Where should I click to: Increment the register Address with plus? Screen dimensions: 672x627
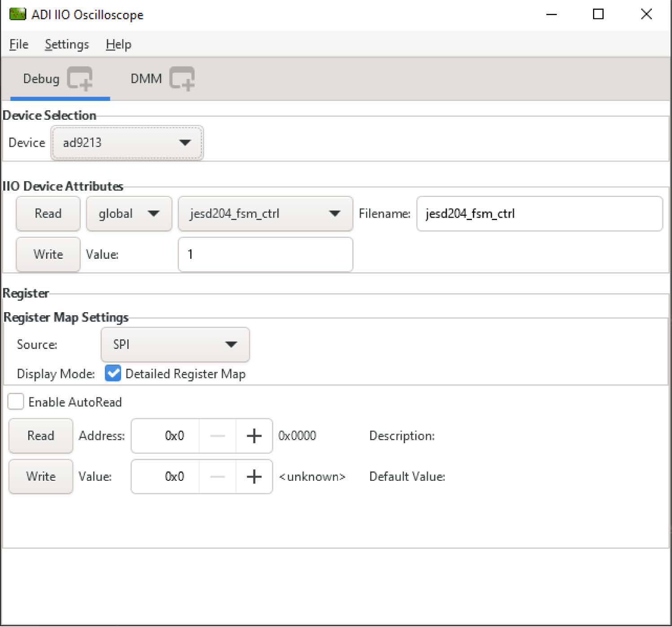tap(254, 436)
